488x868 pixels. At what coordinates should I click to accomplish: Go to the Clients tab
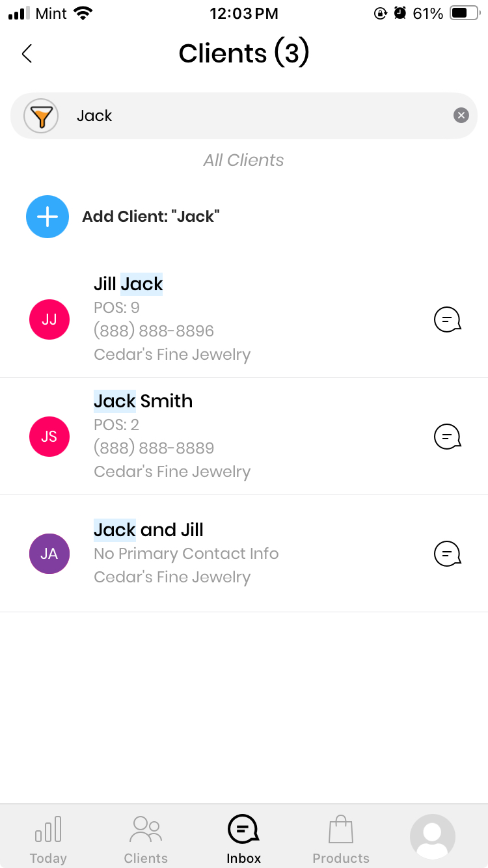point(146,839)
